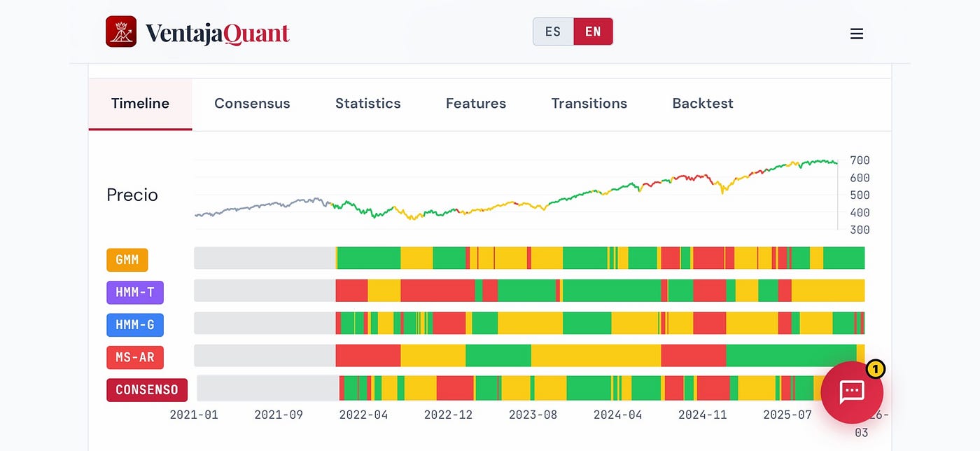
Task: Switch to the Statistics tab
Action: [368, 104]
